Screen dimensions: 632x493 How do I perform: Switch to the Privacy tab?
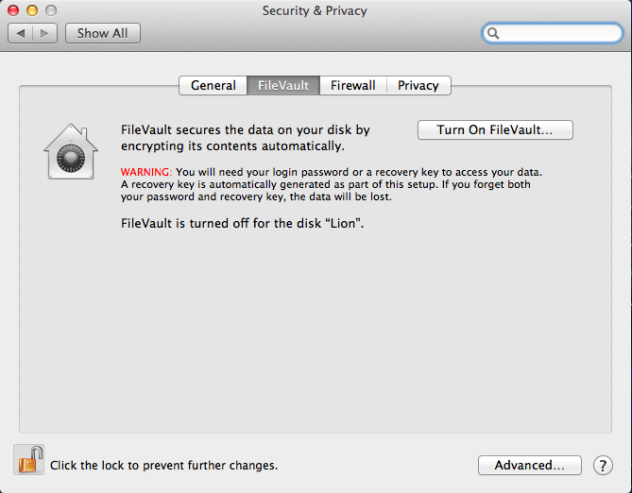[x=418, y=85]
